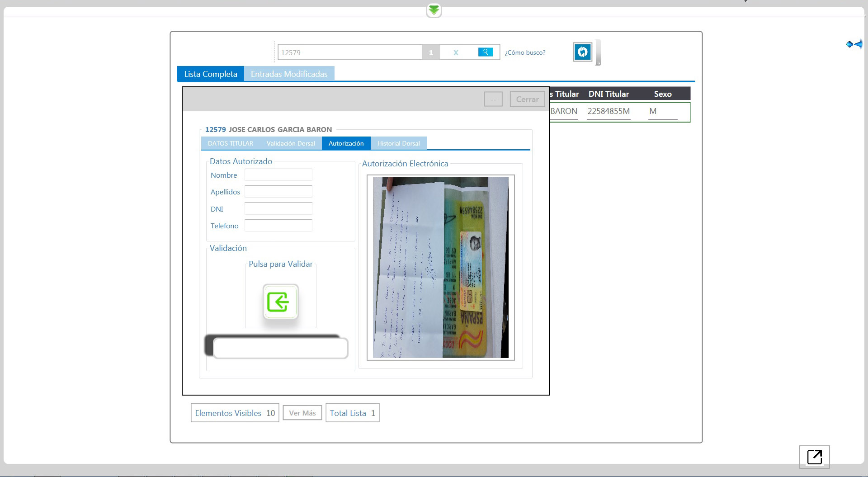The height and width of the screenshot is (477, 868).
Task: Click the blue refresh icon
Action: click(582, 52)
